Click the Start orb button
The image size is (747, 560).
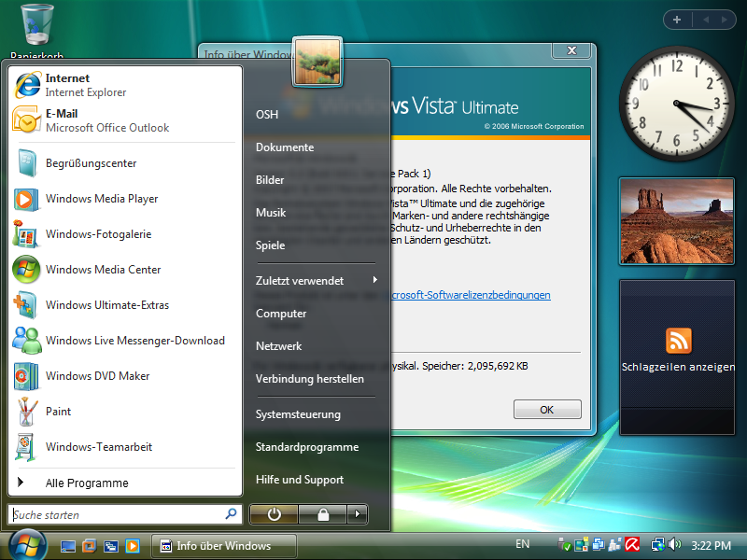click(26, 544)
